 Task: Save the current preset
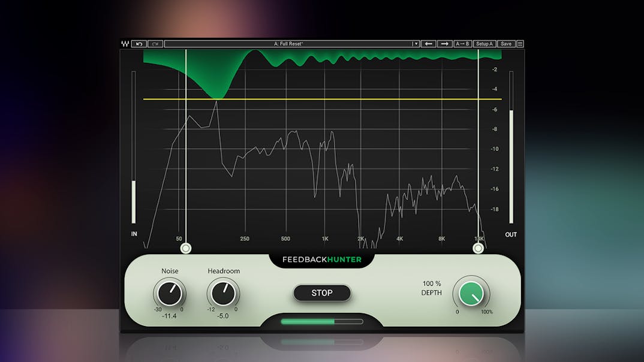coord(506,44)
